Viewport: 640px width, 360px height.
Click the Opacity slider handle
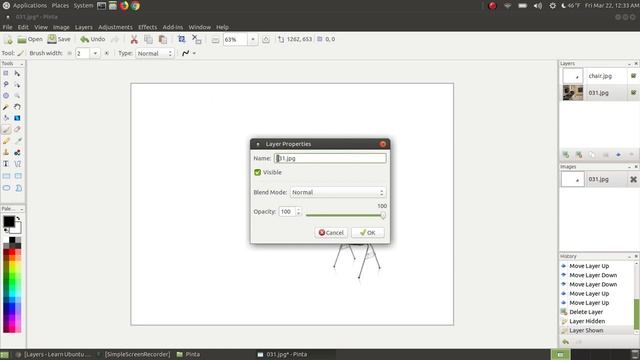point(383,215)
